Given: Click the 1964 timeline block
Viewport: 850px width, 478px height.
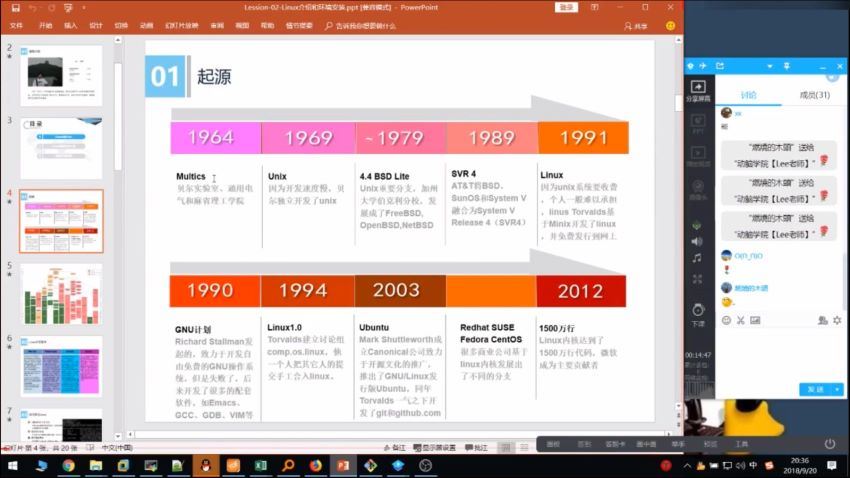Looking at the screenshot, I should 216,138.
